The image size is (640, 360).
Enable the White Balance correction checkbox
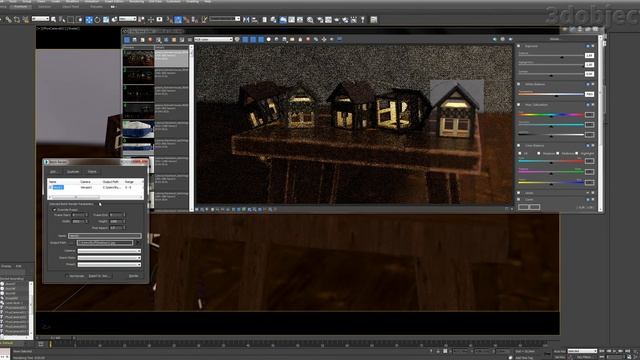[518, 84]
